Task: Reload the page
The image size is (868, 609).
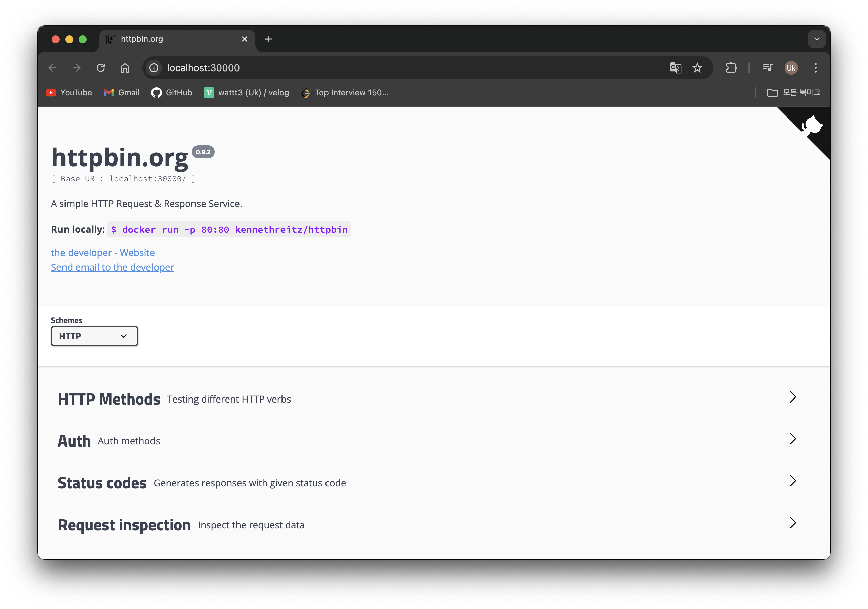Action: tap(100, 68)
